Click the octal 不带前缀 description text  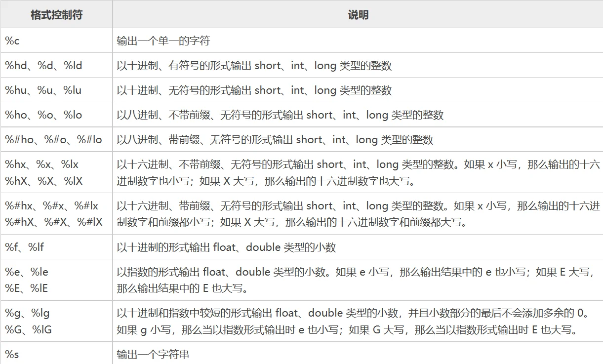(280, 115)
